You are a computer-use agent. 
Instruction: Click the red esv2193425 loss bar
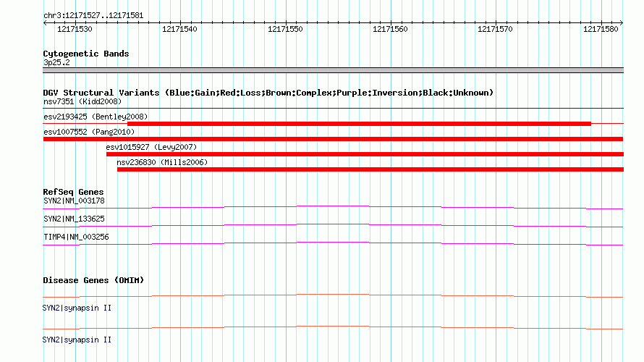click(x=359, y=124)
